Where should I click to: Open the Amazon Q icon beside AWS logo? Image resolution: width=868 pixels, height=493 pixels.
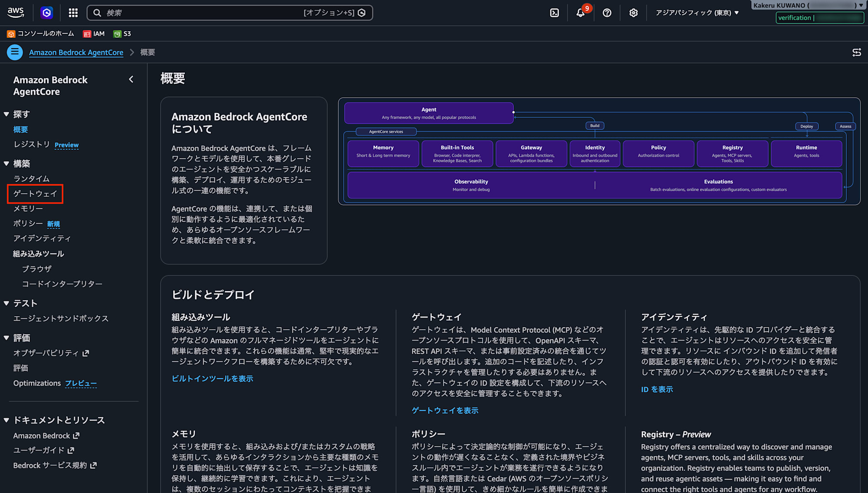point(47,13)
